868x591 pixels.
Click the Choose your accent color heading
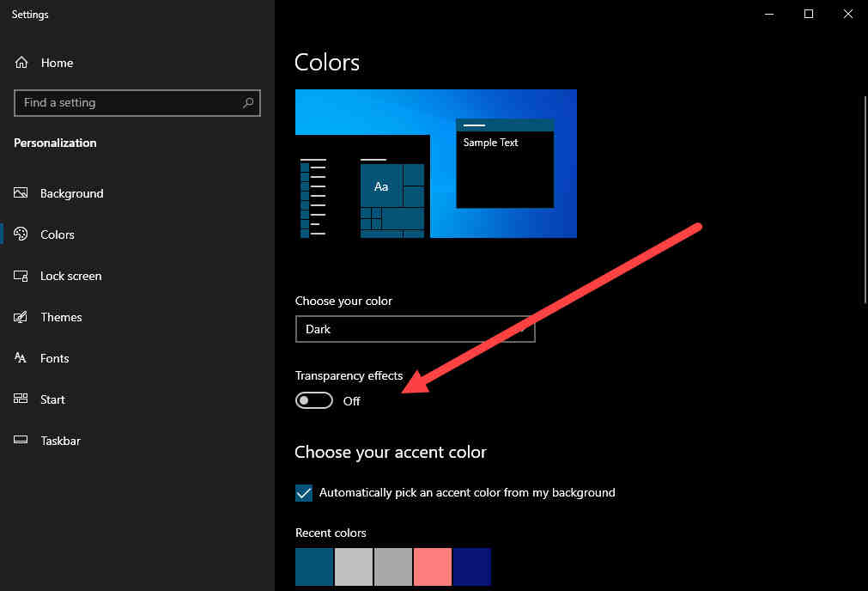pyautogui.click(x=391, y=452)
